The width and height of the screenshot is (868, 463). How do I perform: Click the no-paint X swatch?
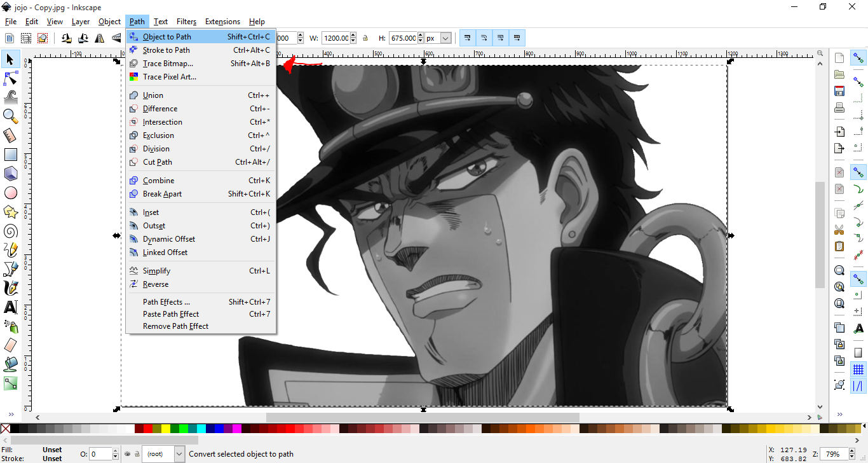point(6,429)
